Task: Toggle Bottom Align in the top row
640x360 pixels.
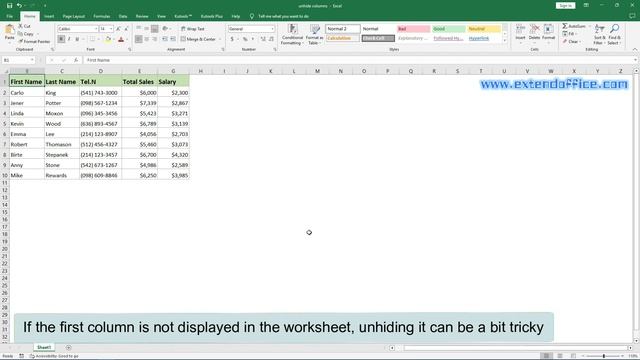Action: point(154,29)
